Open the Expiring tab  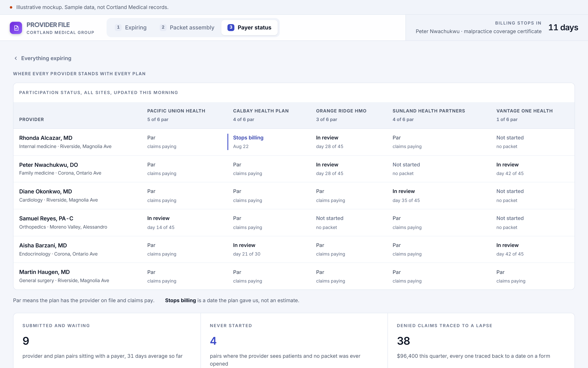[131, 28]
